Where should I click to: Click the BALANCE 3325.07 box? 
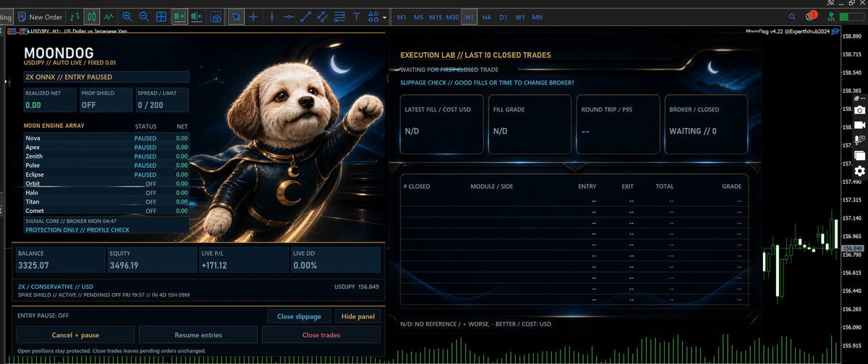coord(61,261)
